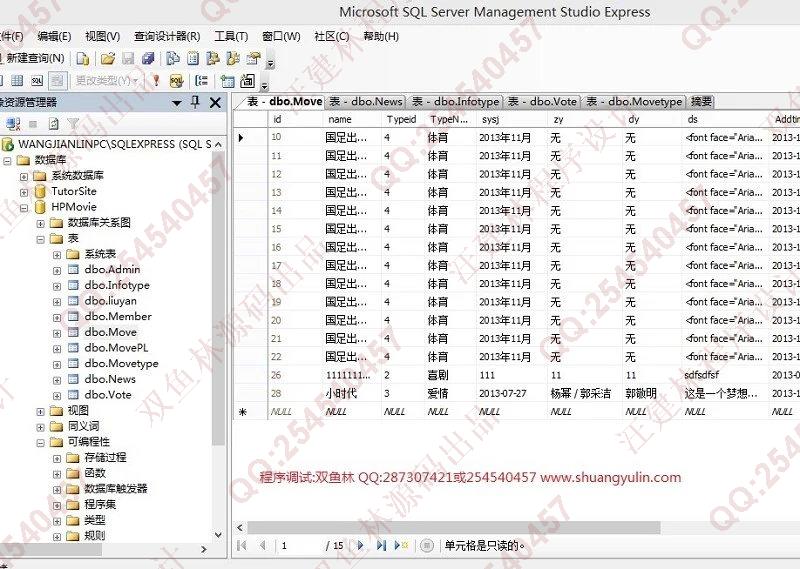Select dbo.MovePL table in the tree

coord(116,348)
